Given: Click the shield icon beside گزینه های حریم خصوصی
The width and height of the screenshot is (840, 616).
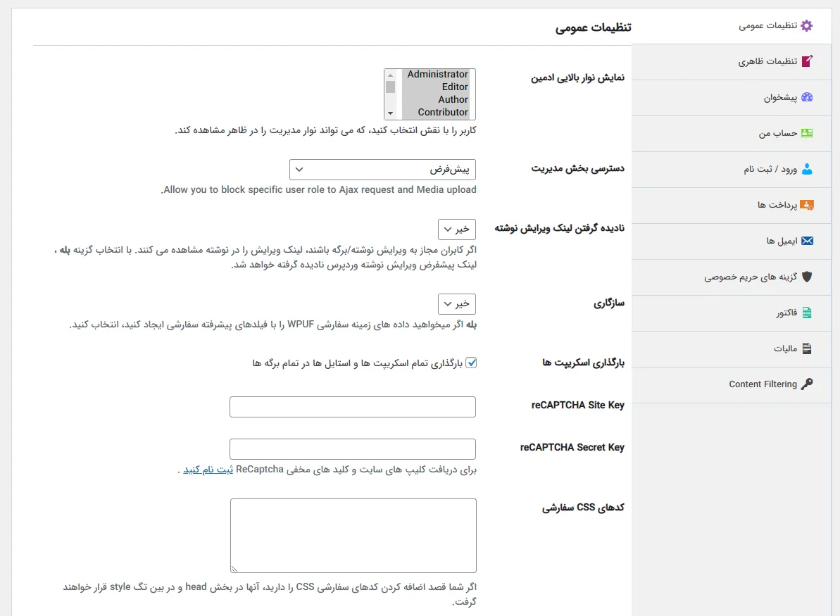Looking at the screenshot, I should click(807, 277).
